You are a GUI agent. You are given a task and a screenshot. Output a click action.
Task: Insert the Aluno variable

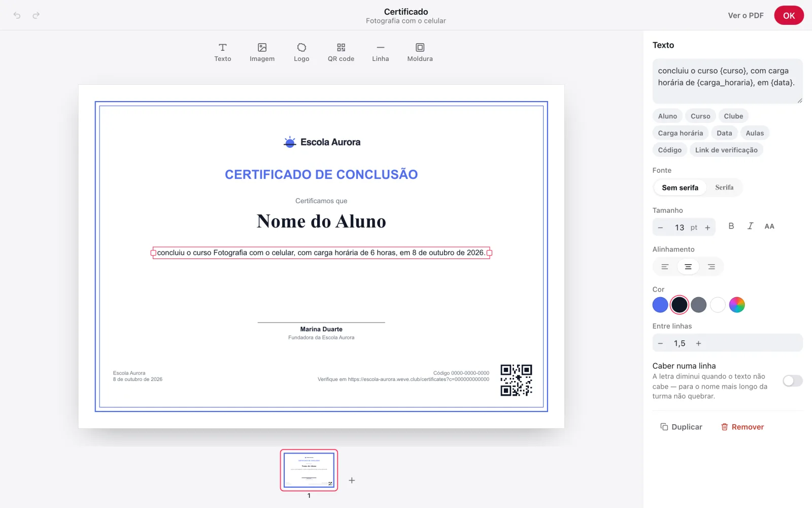tap(667, 116)
